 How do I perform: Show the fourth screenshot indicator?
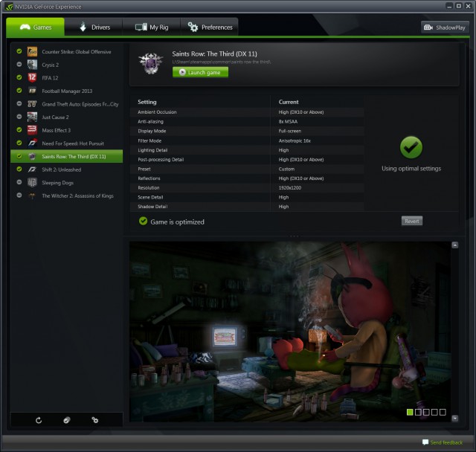coord(434,412)
